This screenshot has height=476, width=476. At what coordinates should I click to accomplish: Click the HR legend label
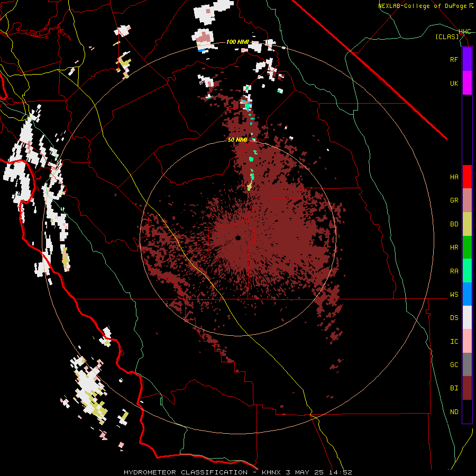[x=454, y=248]
